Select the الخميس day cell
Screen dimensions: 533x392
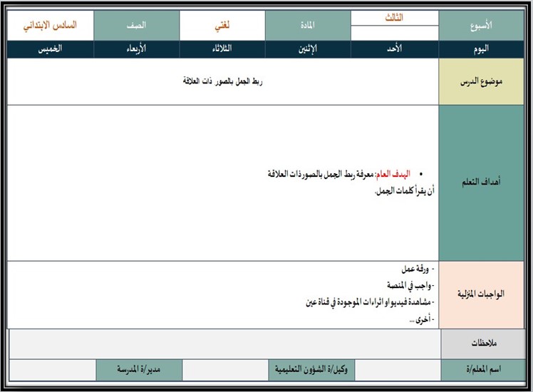51,49
